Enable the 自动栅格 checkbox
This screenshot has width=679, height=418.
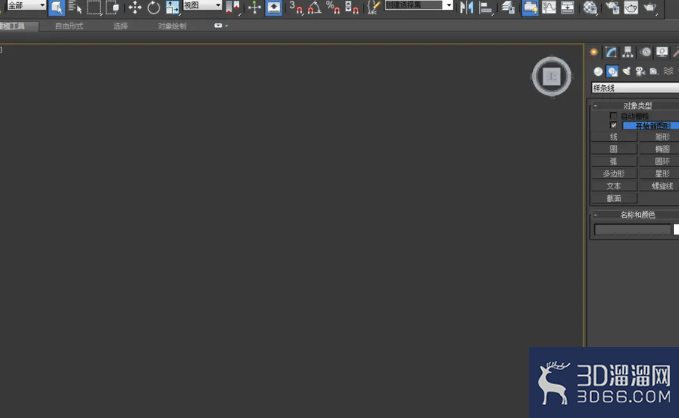[x=613, y=116]
